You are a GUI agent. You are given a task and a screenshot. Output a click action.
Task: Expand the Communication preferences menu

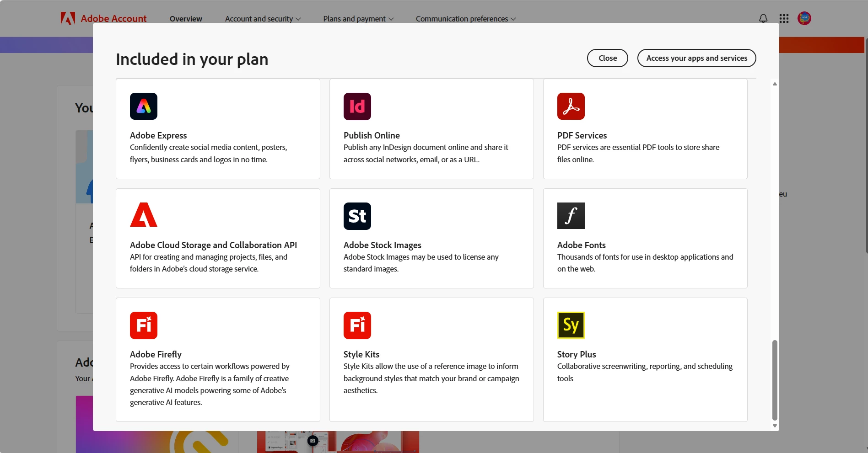466,19
